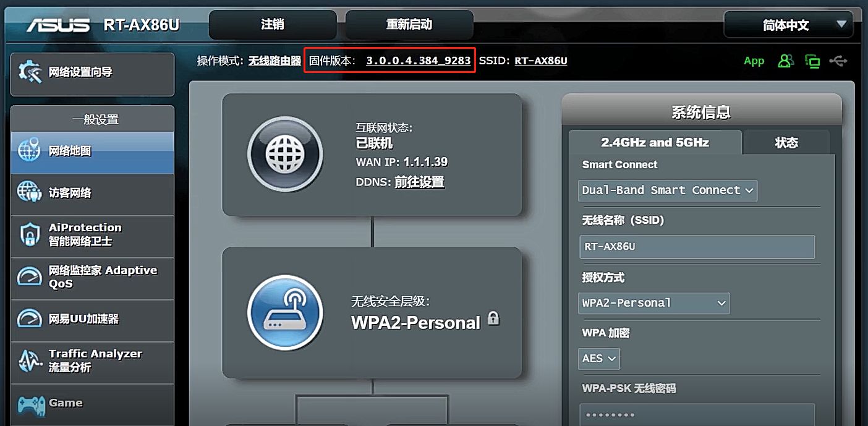Open 访客网络 menu item
This screenshot has width=868, height=426.
(x=92, y=194)
